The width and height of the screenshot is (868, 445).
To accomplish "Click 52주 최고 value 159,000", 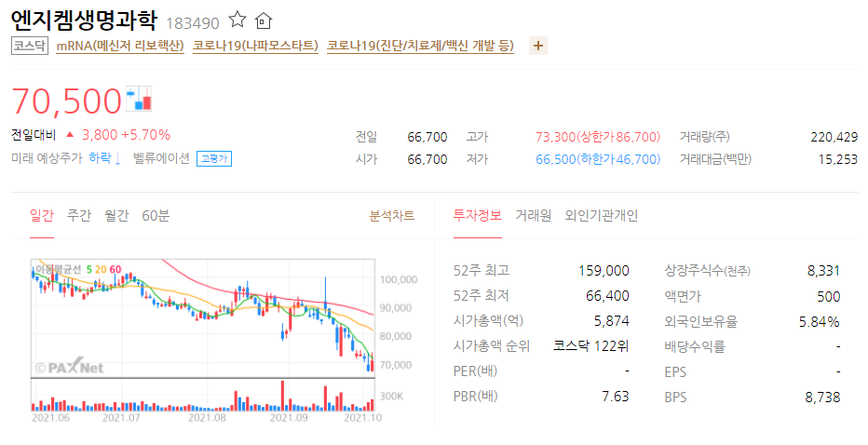I will [604, 271].
